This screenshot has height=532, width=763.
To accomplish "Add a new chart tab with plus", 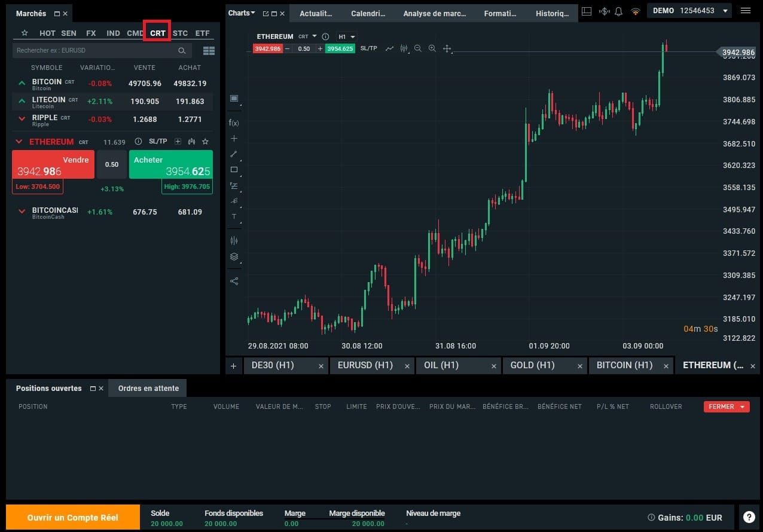I will [x=233, y=365].
